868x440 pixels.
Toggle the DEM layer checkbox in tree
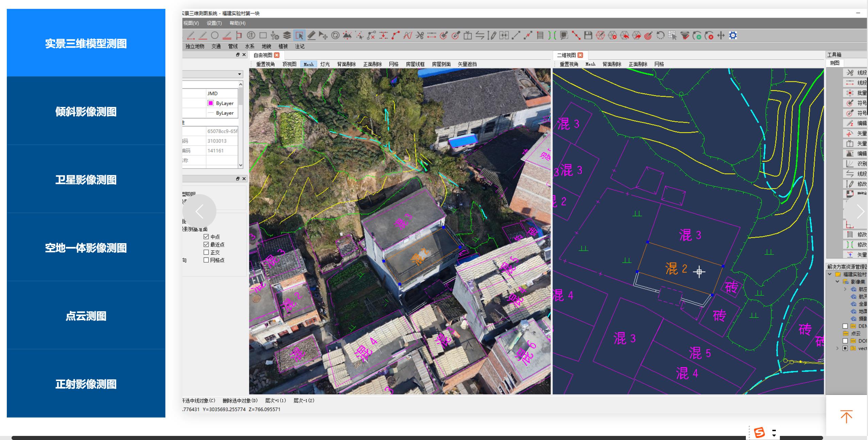(845, 326)
